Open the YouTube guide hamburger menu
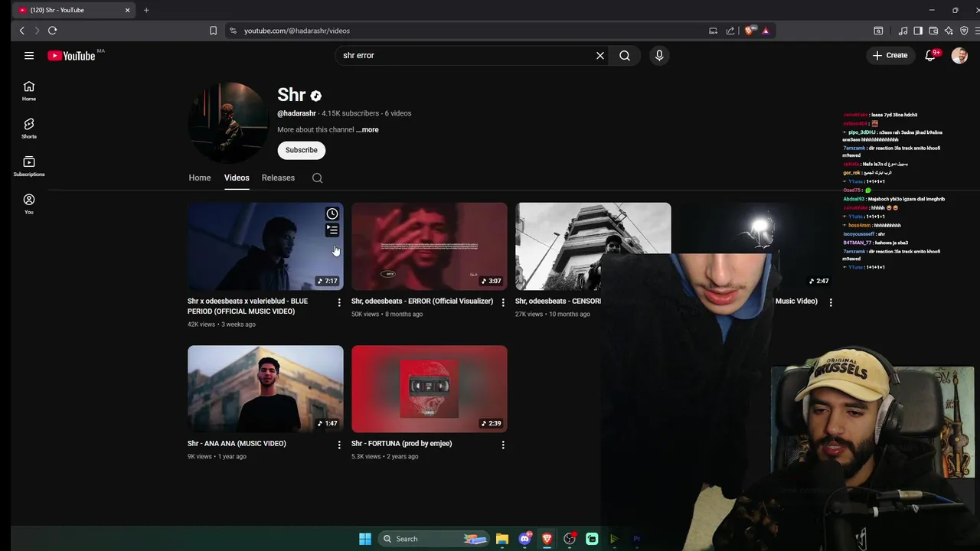 coord(29,55)
